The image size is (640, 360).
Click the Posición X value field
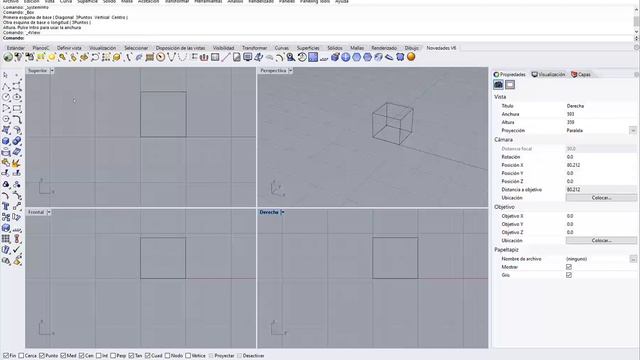[601, 165]
